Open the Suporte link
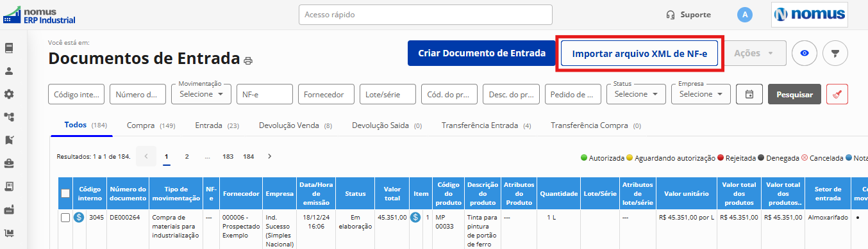 tap(695, 15)
